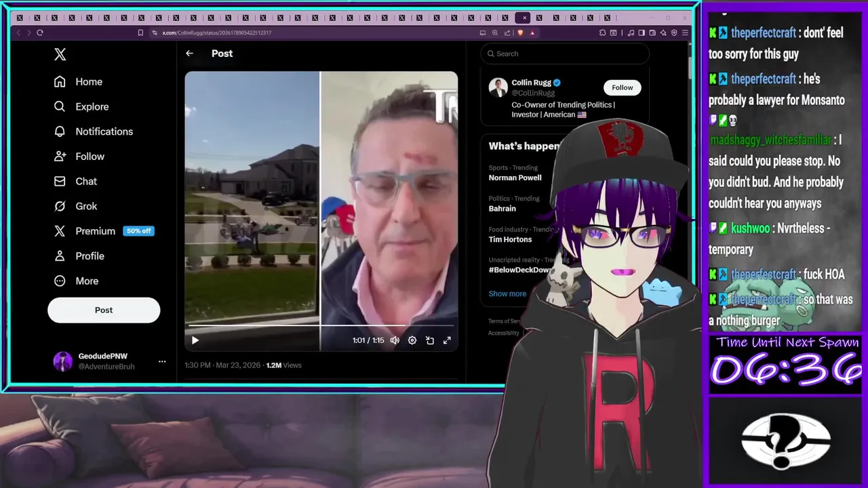Open the Explore page
868x488 pixels.
(81, 106)
